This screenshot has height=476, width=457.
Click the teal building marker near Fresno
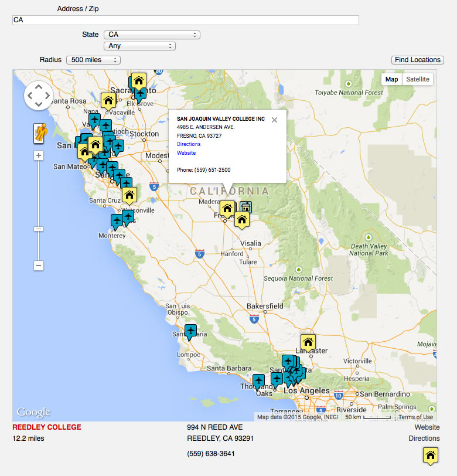coord(246,207)
